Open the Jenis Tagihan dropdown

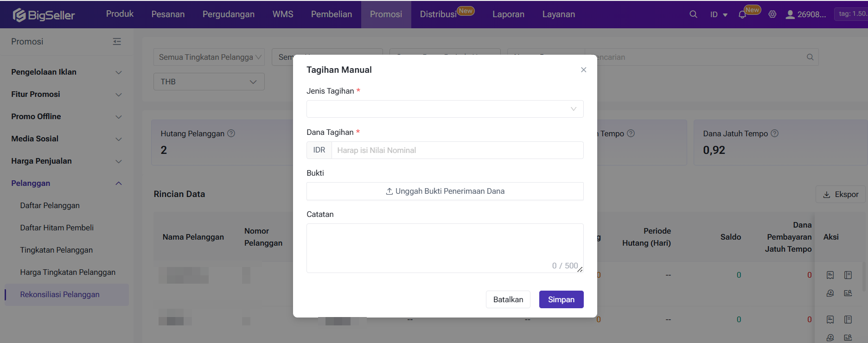(445, 109)
